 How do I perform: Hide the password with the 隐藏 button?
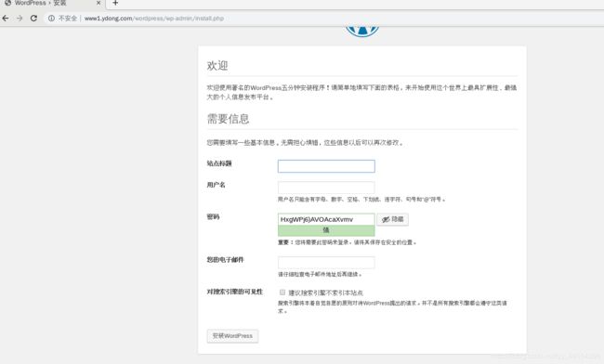click(x=392, y=219)
